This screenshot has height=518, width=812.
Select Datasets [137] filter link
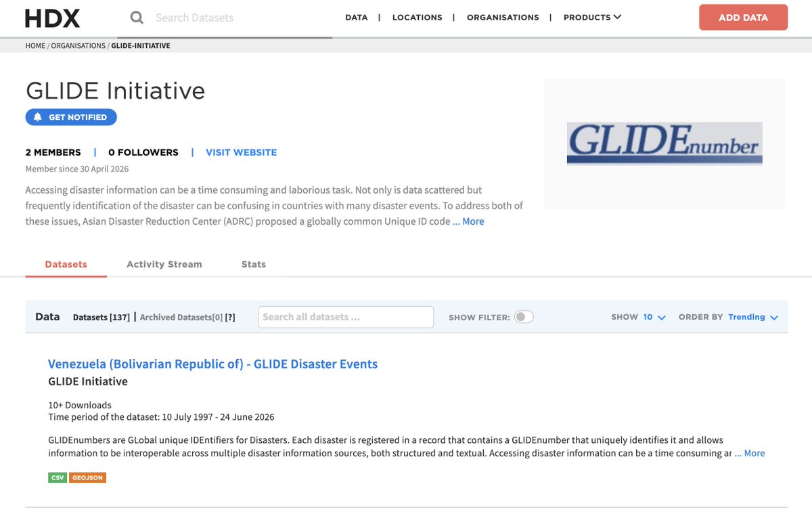pos(101,317)
